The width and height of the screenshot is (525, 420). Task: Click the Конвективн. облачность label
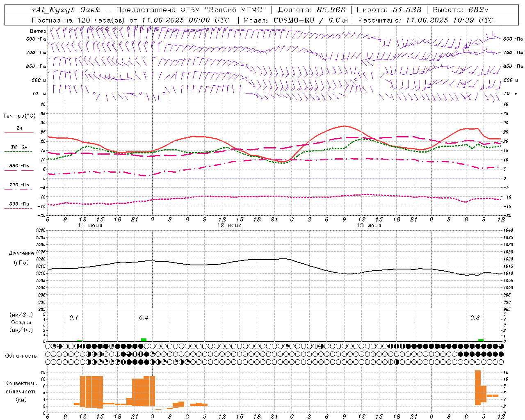pyautogui.click(x=21, y=388)
